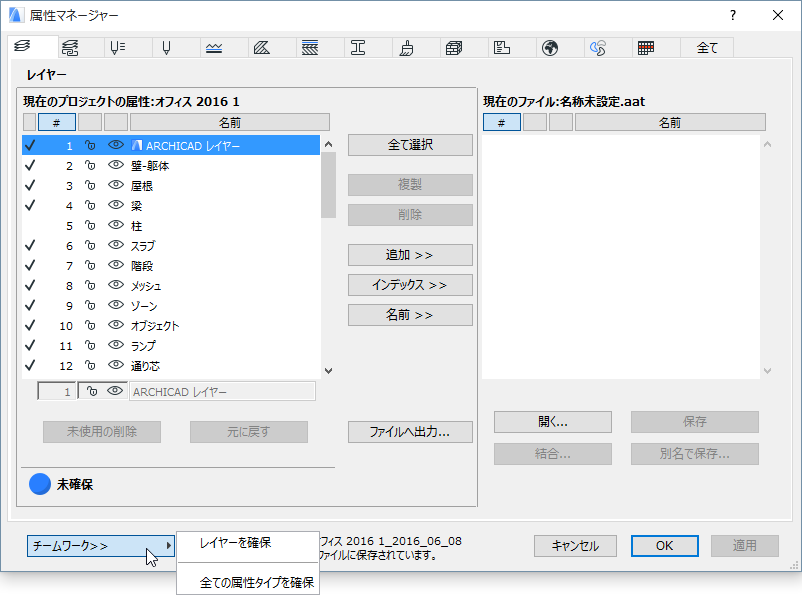Switch to the 全て tab

[707, 48]
